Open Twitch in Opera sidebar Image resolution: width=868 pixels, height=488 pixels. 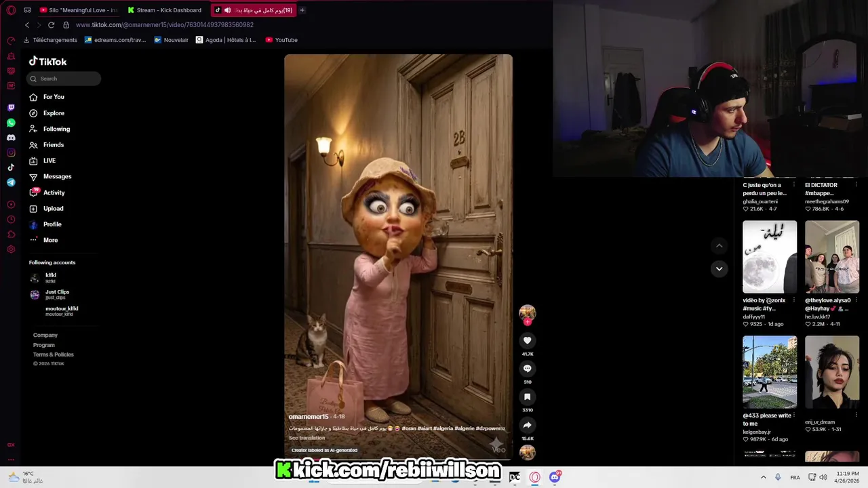[x=11, y=108]
